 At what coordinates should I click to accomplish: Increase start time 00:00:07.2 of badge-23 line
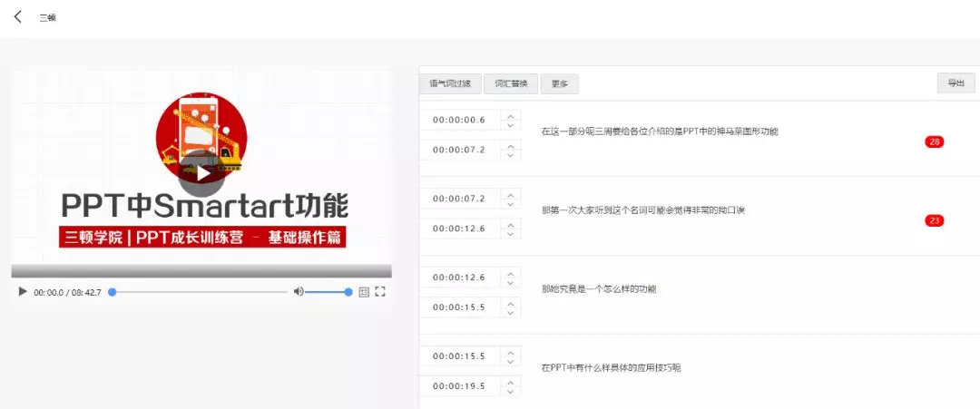point(511,194)
